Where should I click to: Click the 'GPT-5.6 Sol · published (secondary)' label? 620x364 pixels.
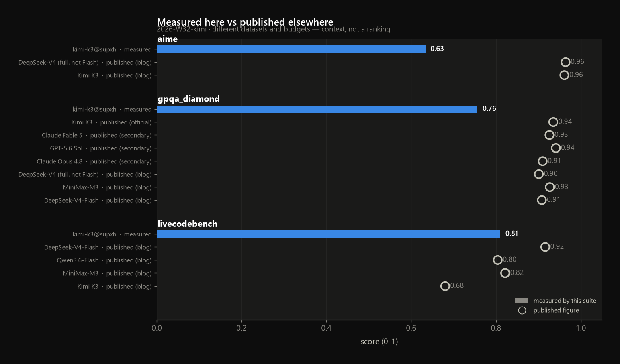click(x=101, y=148)
